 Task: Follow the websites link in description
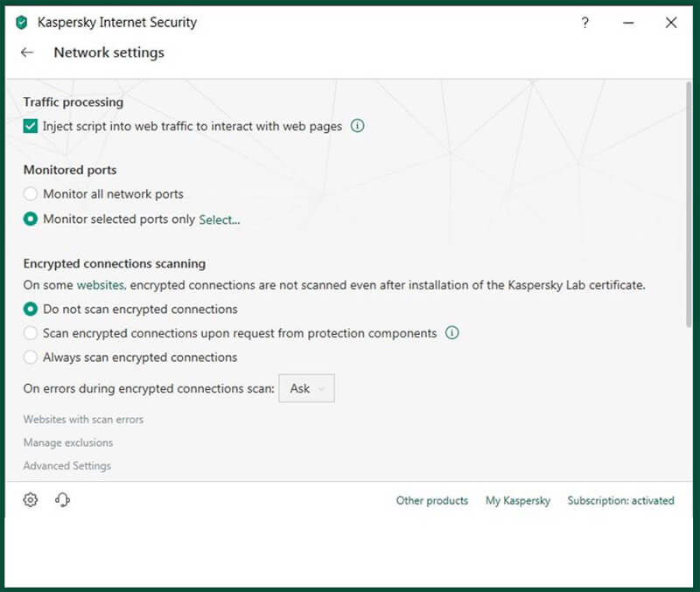101,285
